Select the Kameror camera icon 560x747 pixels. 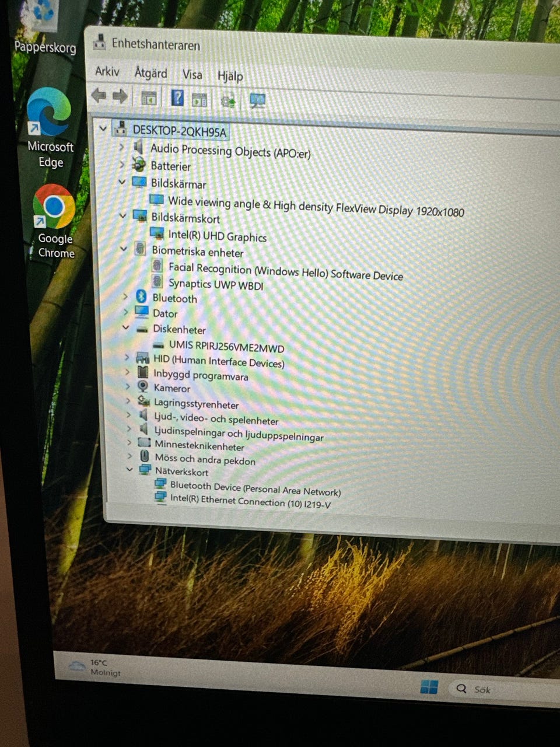point(143,386)
